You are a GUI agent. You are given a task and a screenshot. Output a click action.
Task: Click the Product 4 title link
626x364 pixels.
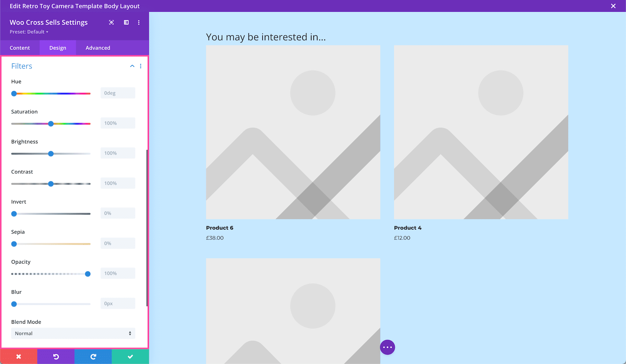(408, 228)
